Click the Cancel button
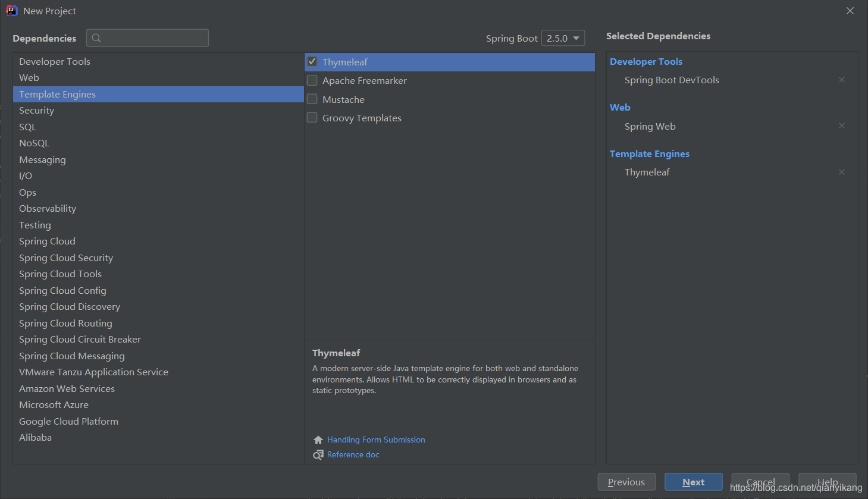Viewport: 868px width, 499px height. (760, 482)
